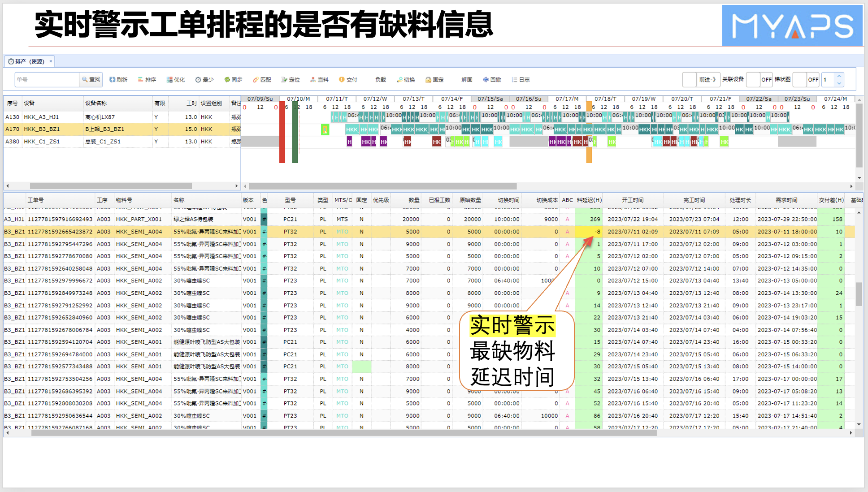The image size is (868, 492).
Task: Click the 查料 material check icon
Action: [x=313, y=80]
